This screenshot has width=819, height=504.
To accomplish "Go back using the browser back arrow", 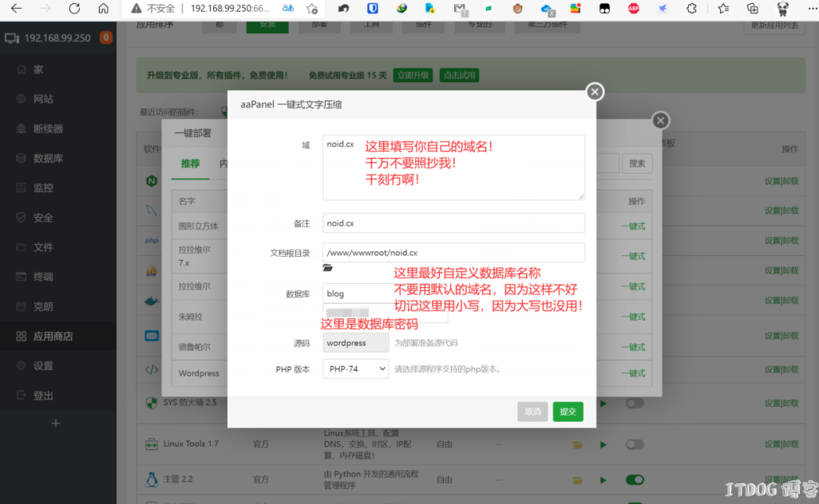I will pyautogui.click(x=16, y=8).
